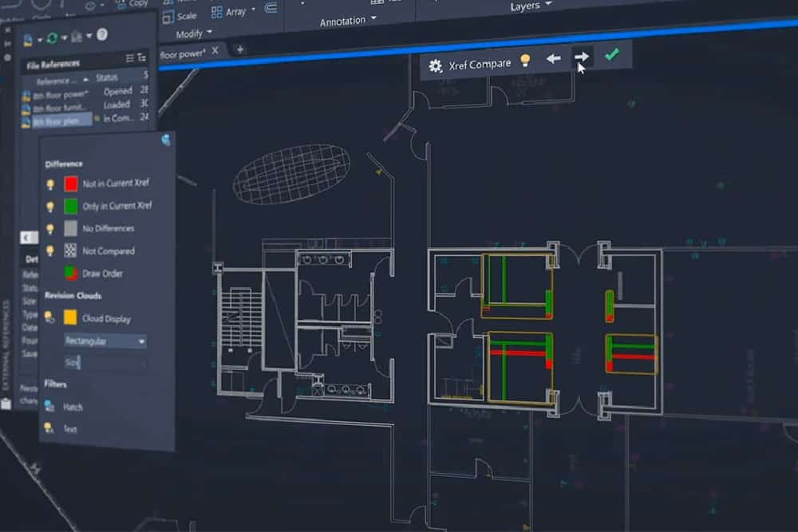
Task: Switch File References to list view
Action: [130, 57]
